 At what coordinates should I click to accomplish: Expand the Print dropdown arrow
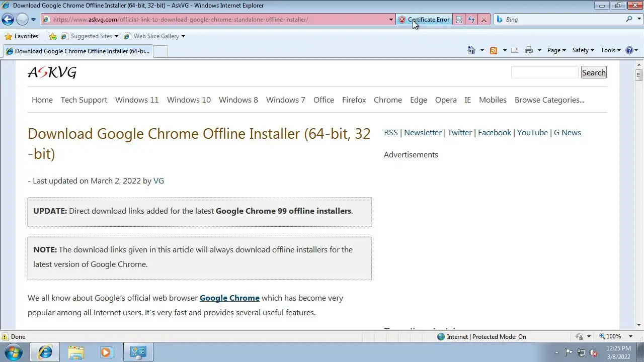[x=539, y=50]
